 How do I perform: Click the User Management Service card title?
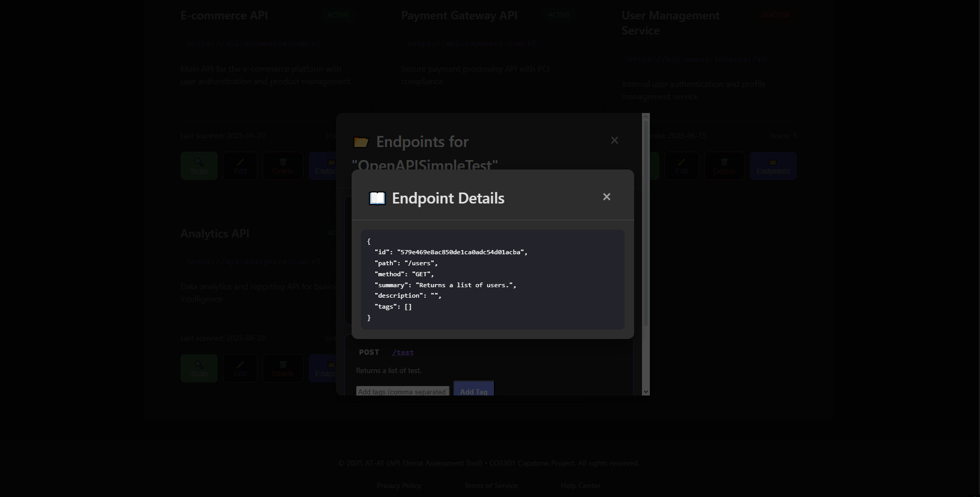point(671,23)
